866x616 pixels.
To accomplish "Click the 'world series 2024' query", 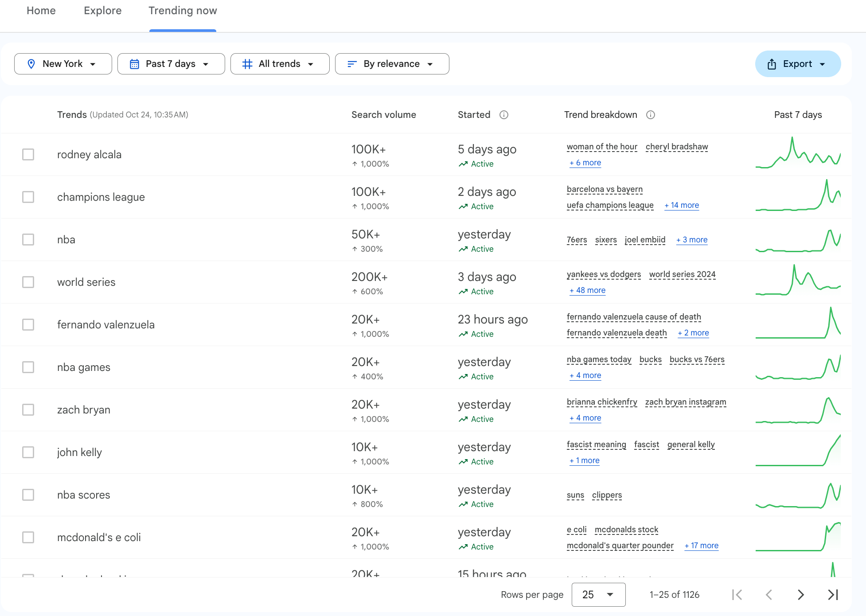I will click(x=683, y=274).
